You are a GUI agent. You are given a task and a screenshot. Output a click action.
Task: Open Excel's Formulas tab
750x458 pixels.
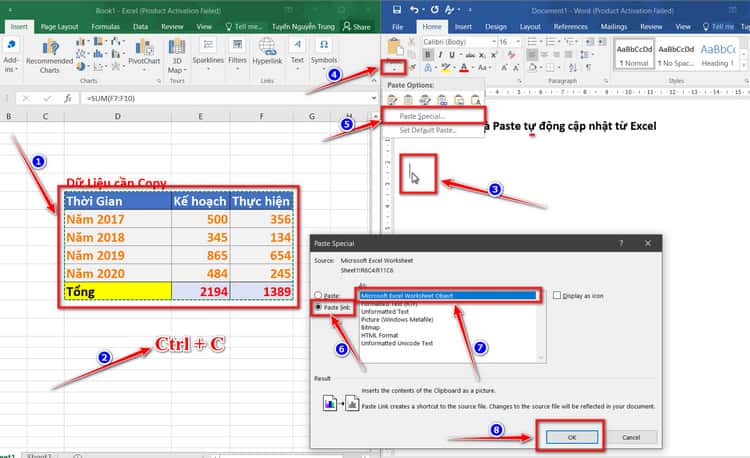105,27
